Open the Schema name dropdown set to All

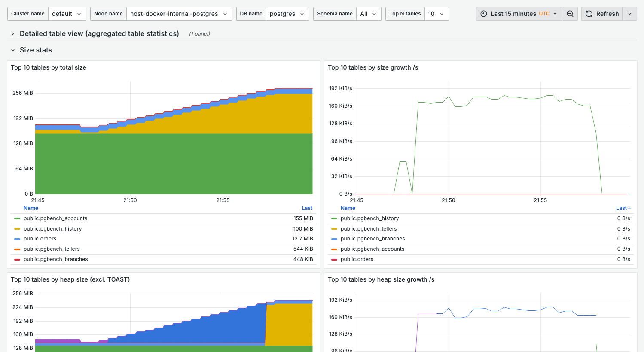369,13
